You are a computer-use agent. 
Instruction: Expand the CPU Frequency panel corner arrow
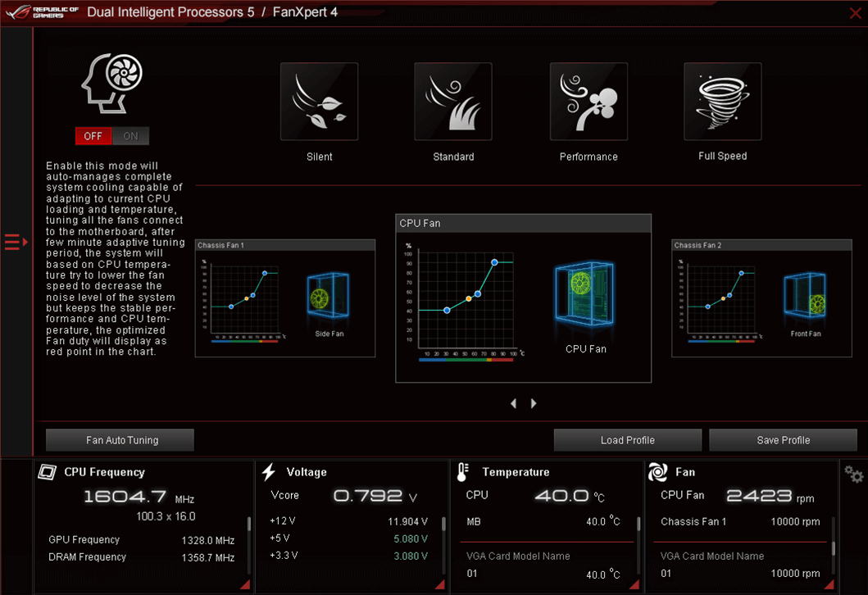[x=244, y=584]
